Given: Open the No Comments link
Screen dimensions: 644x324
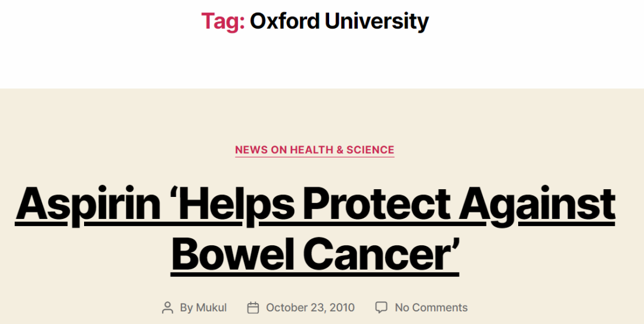Looking at the screenshot, I should (x=431, y=308).
